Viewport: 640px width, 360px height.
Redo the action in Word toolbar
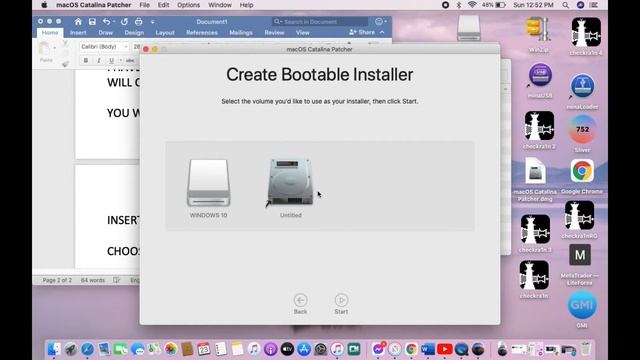click(x=124, y=22)
